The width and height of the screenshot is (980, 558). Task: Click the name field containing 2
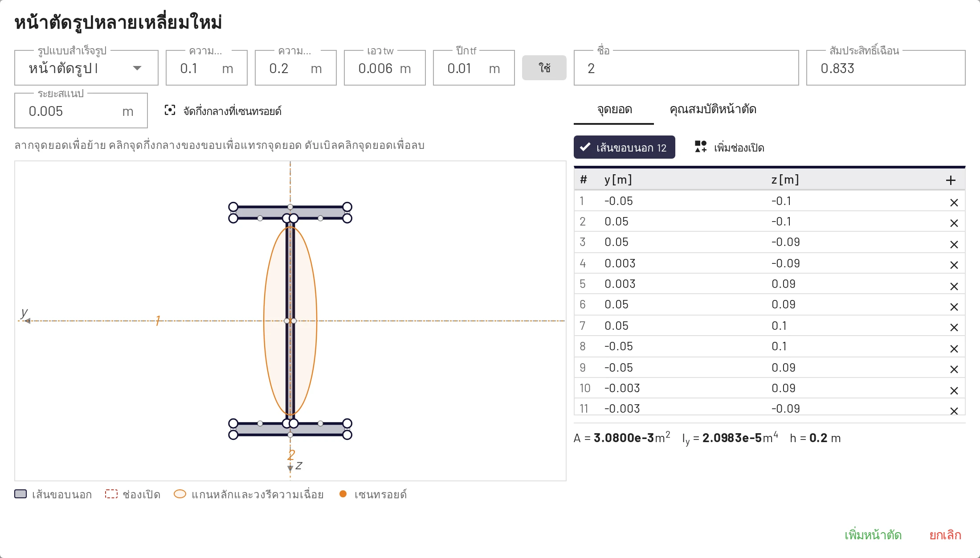click(x=686, y=68)
